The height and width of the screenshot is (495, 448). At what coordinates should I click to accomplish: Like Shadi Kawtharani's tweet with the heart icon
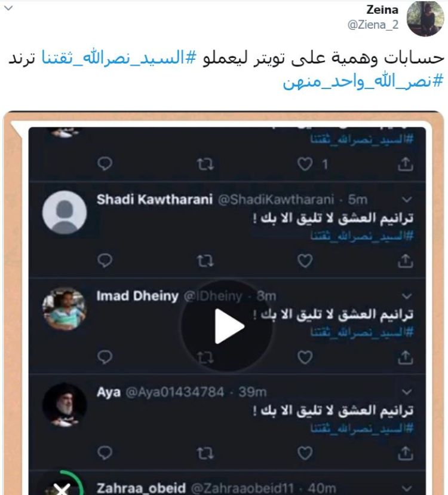point(305,261)
